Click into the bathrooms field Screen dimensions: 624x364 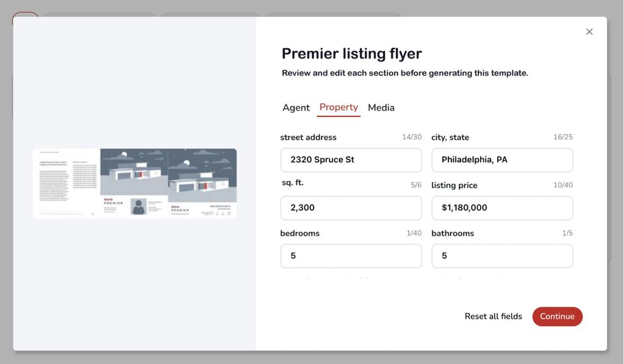pos(502,256)
